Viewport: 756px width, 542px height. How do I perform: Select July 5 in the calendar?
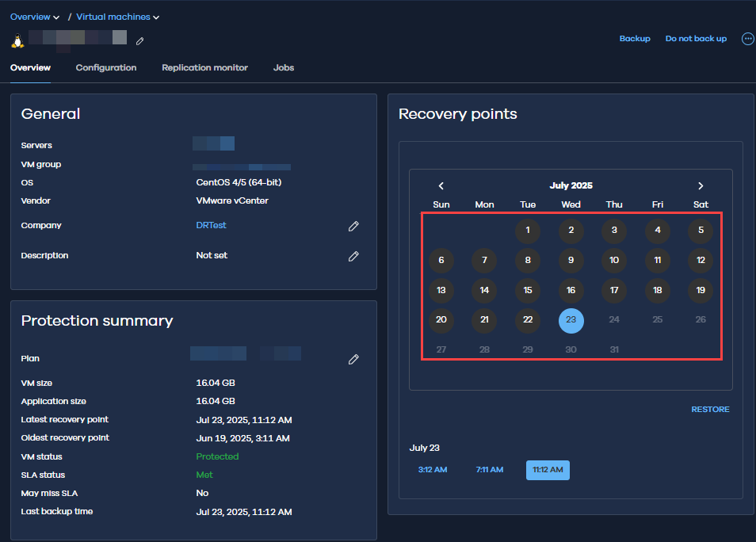coord(701,230)
